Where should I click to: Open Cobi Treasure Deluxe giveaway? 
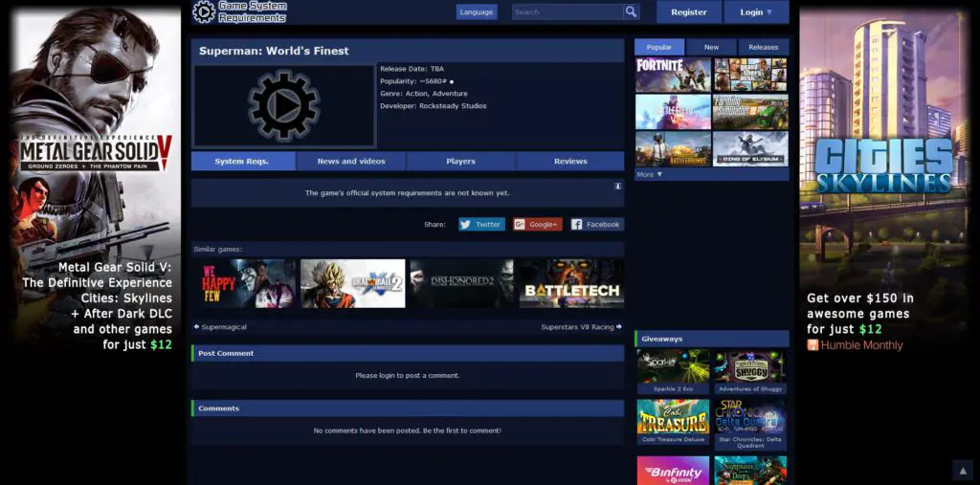pos(673,422)
